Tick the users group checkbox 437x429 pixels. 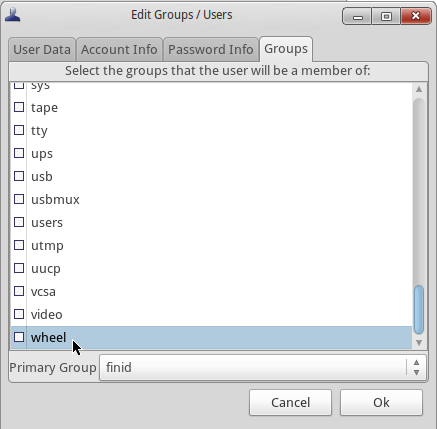[x=19, y=222]
